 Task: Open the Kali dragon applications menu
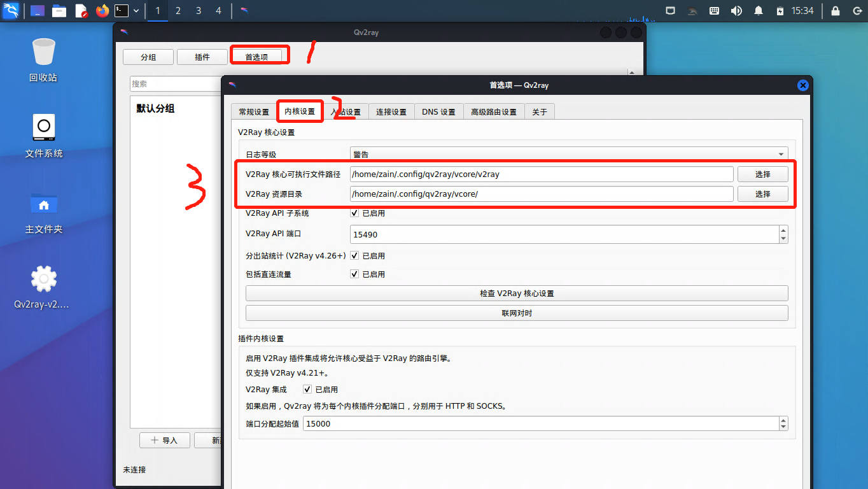click(x=11, y=10)
